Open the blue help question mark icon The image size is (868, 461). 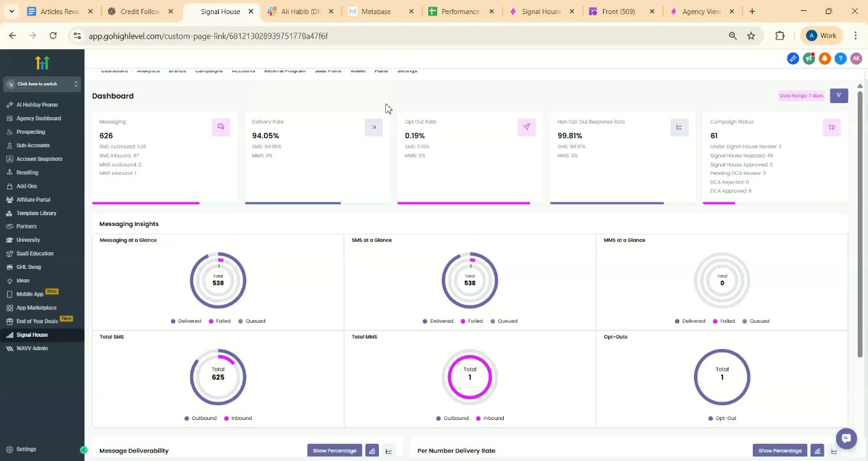pos(840,58)
